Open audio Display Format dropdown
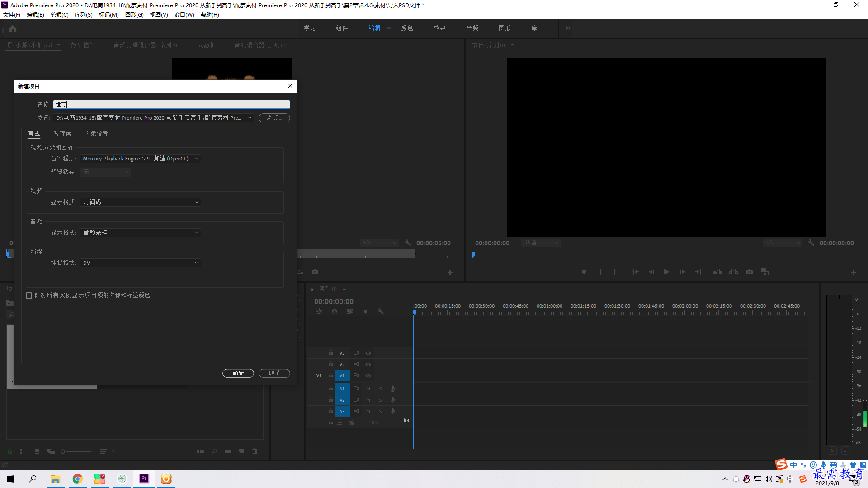 coord(140,233)
